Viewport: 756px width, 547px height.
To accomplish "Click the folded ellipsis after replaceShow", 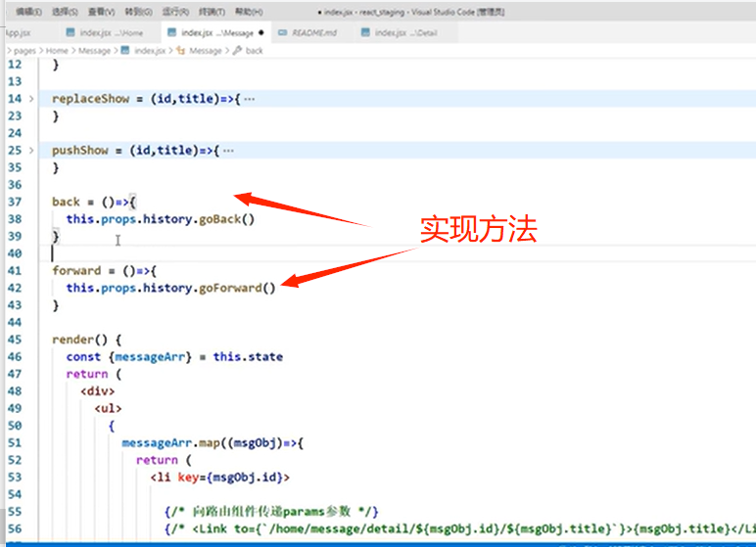I will tap(250, 99).
